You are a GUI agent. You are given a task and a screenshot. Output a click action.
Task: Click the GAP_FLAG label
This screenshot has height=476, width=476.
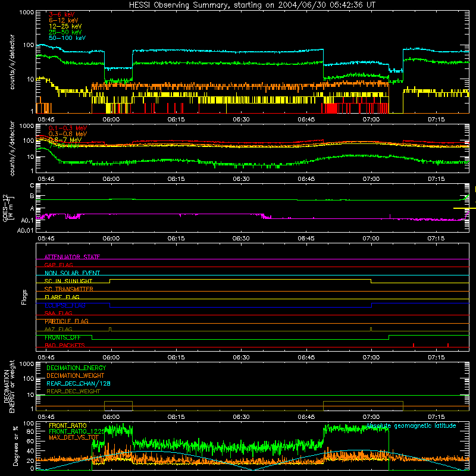(x=58, y=265)
